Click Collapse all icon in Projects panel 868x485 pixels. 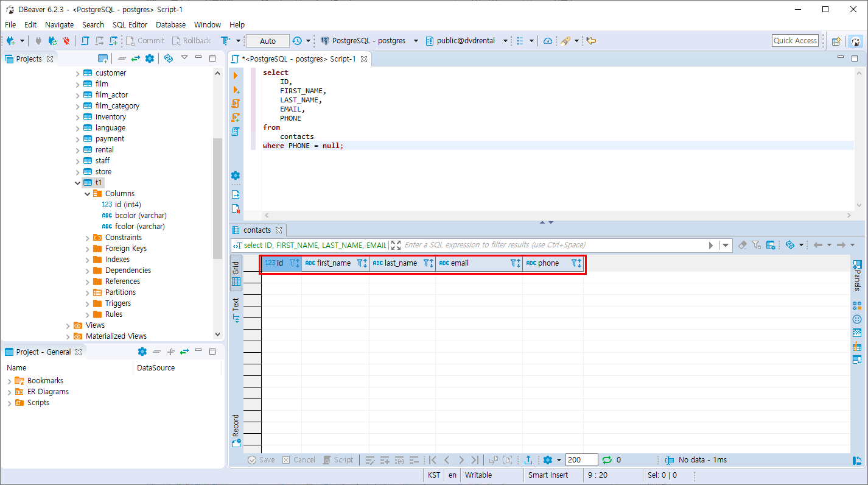coord(122,58)
